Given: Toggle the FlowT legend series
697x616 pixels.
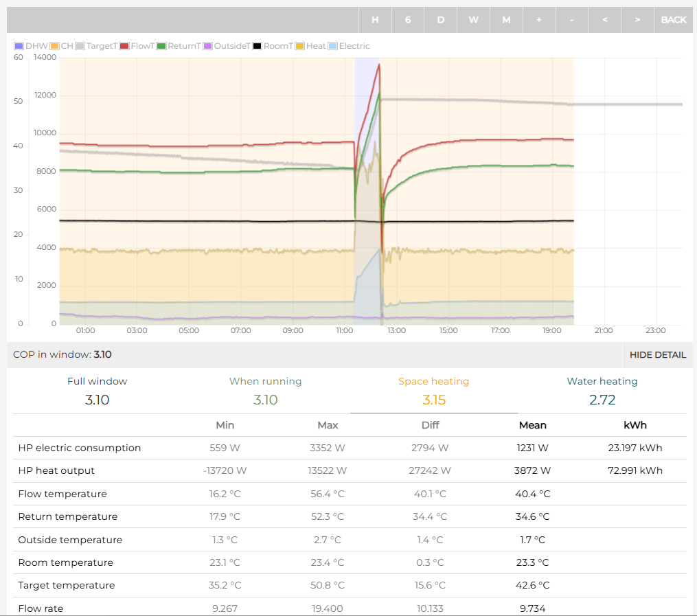Looking at the screenshot, I should [x=136, y=46].
